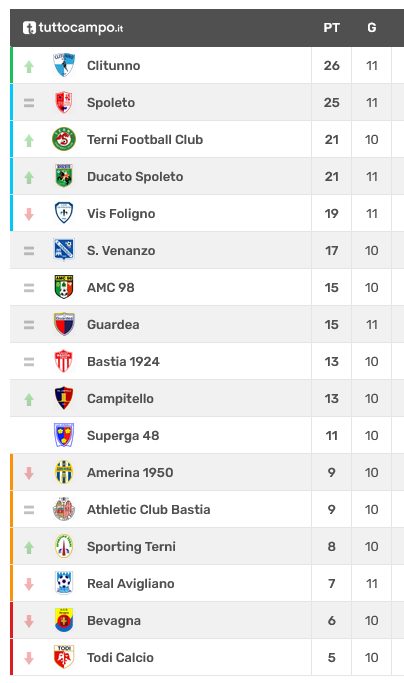Click the PT column header

pos(331,28)
